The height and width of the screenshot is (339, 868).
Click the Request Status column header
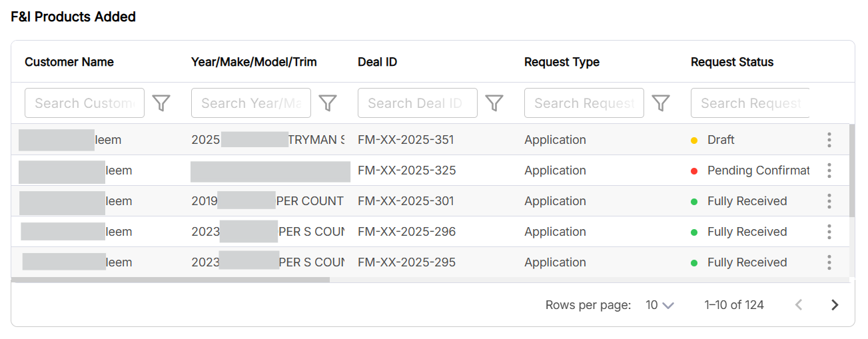click(x=732, y=62)
